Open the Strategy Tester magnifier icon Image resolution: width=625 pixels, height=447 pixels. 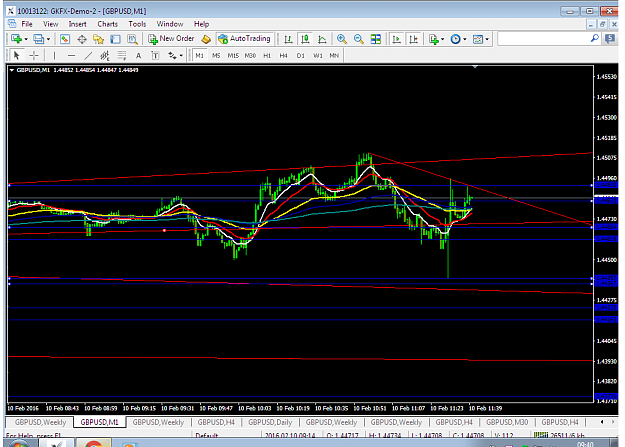[x=132, y=39]
